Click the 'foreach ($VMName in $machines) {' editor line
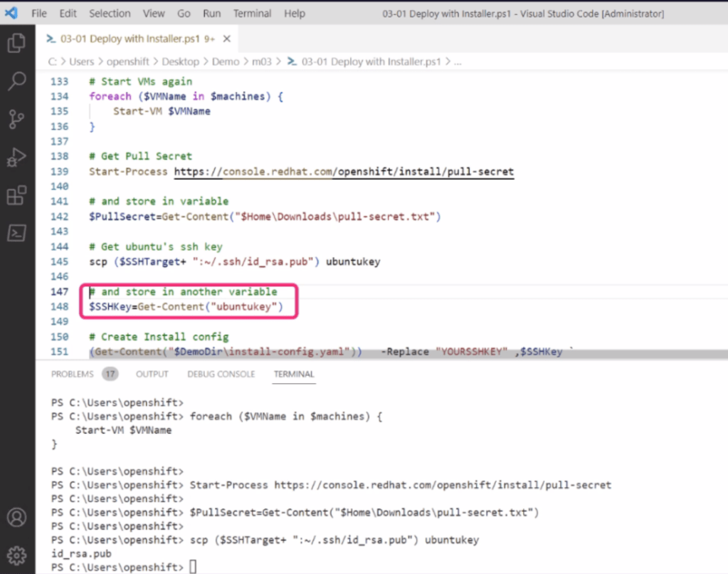This screenshot has height=574, width=728. click(186, 96)
